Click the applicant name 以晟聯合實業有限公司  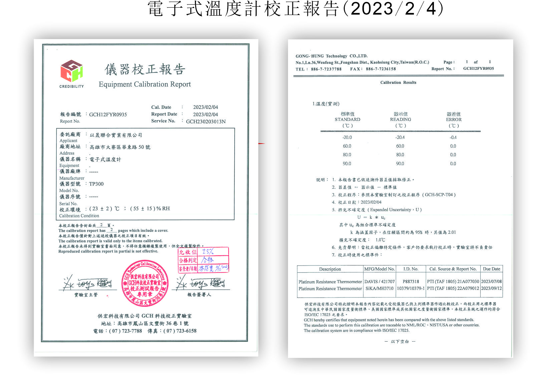(116, 135)
